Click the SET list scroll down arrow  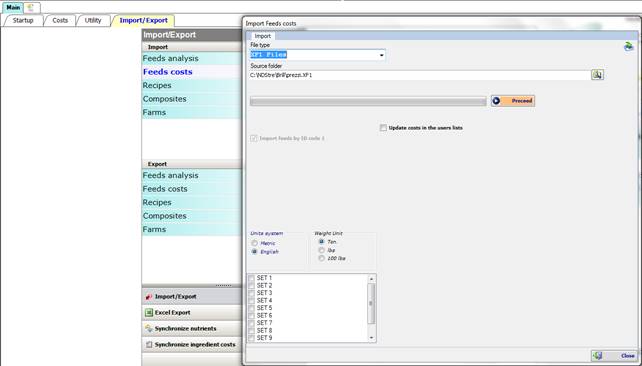coord(371,338)
